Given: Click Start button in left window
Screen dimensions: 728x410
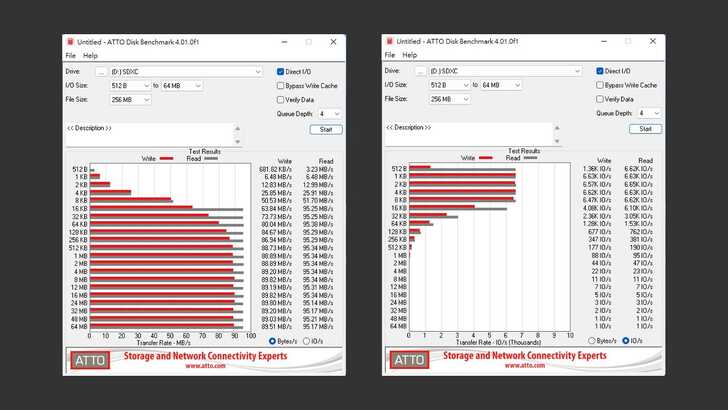Looking at the screenshot, I should [x=326, y=130].
